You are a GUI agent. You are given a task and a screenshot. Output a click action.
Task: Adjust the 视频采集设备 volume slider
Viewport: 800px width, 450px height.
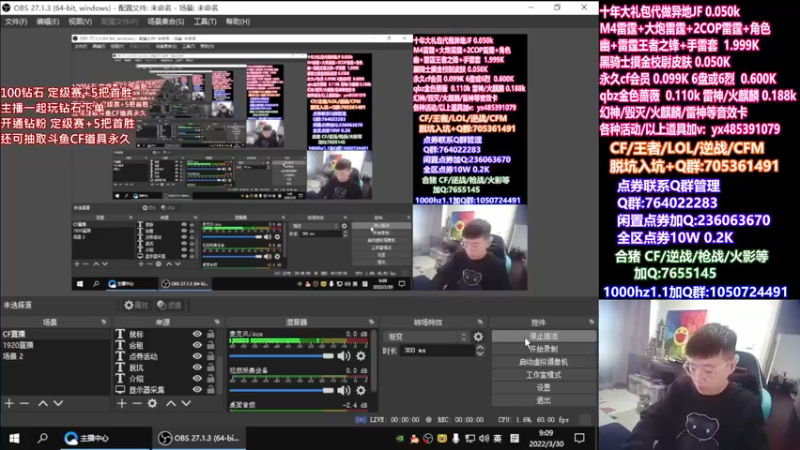tap(282, 390)
